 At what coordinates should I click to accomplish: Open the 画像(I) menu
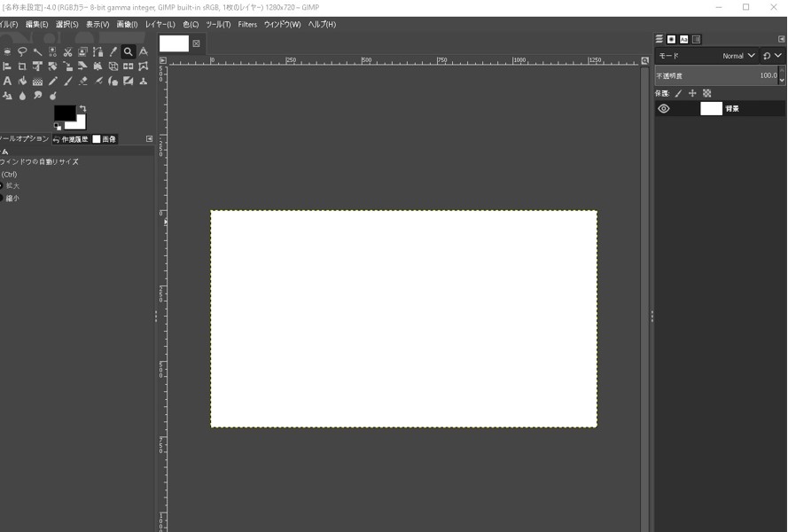tap(127, 25)
